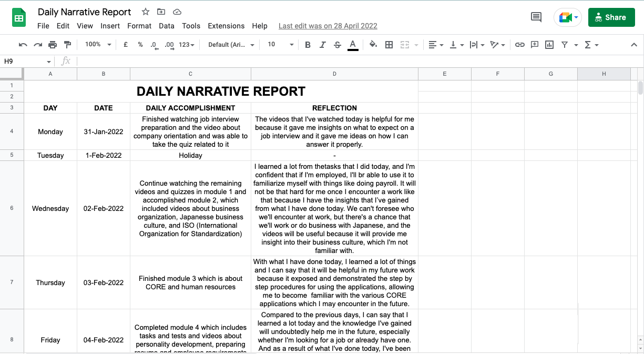This screenshot has width=644, height=354.
Task: Open the Format menu
Action: coord(139,26)
